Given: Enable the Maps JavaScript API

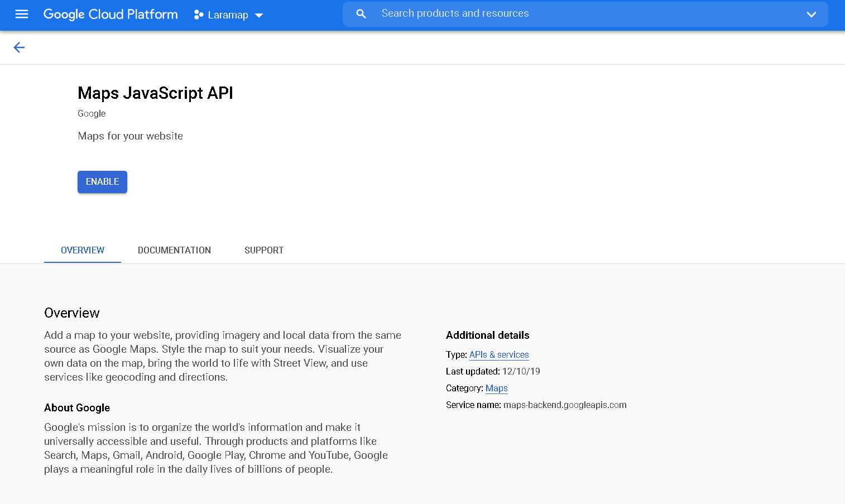Looking at the screenshot, I should tap(102, 181).
